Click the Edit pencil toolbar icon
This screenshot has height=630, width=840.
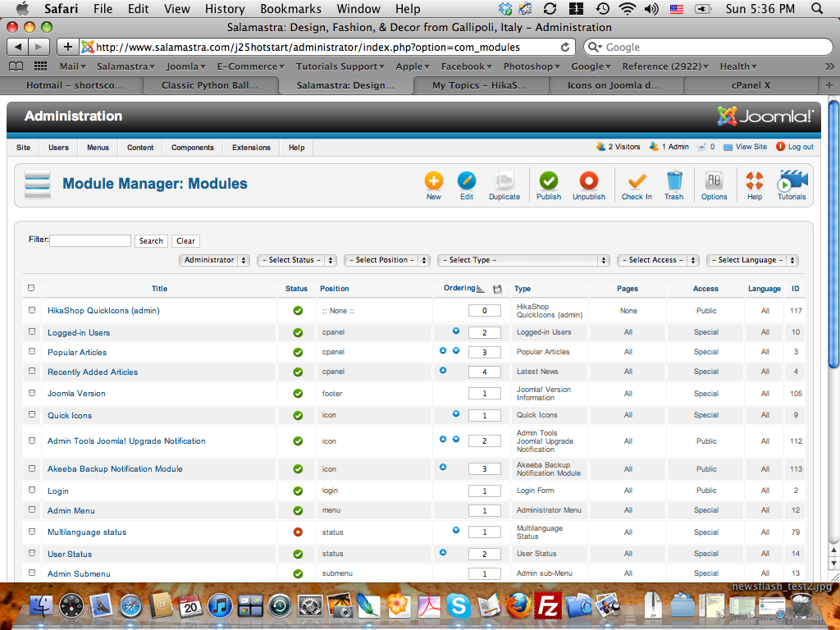tap(467, 181)
